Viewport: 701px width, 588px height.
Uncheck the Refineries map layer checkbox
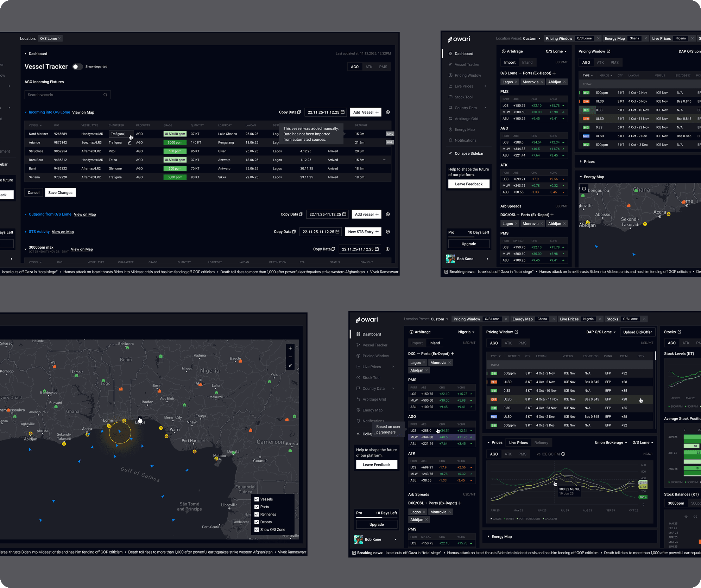(257, 514)
